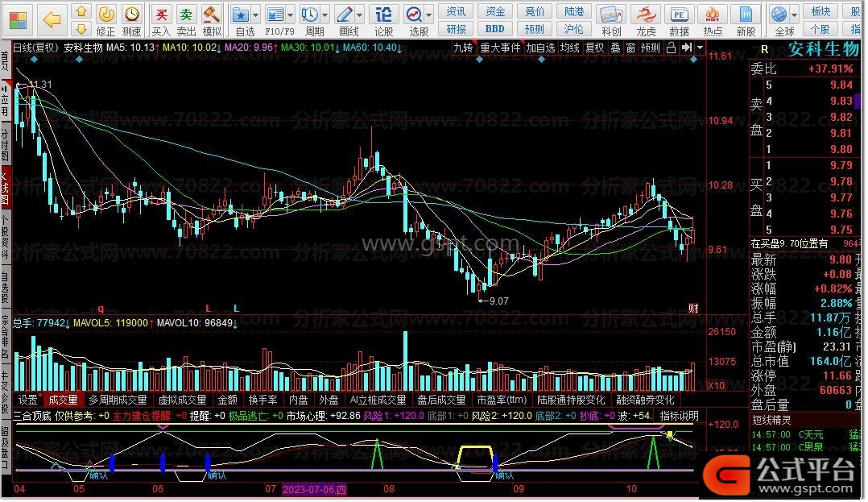This screenshot has height=502, width=868.
Task: Switch to AI立桩成交量 tab
Action: [x=378, y=400]
